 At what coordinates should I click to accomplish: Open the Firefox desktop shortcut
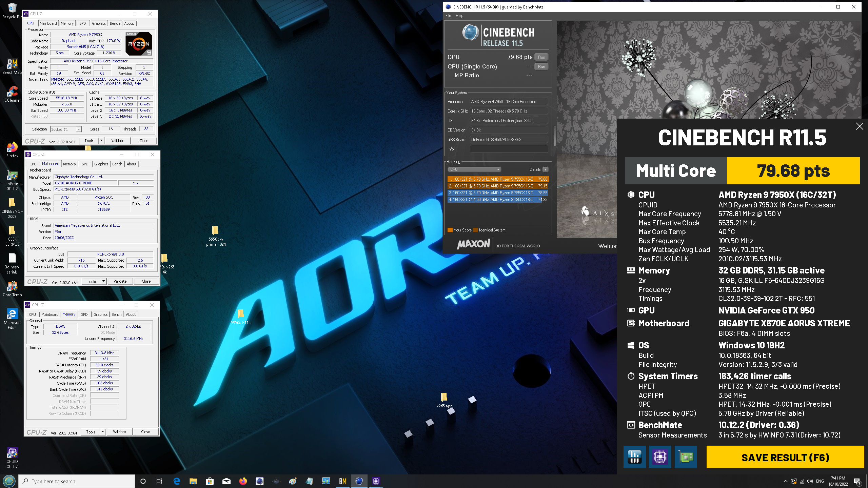(x=12, y=150)
